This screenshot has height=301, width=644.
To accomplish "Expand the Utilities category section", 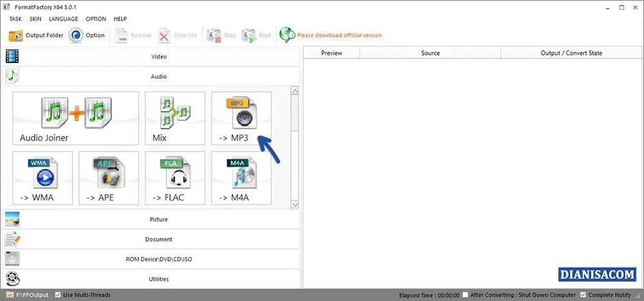I will (x=151, y=279).
